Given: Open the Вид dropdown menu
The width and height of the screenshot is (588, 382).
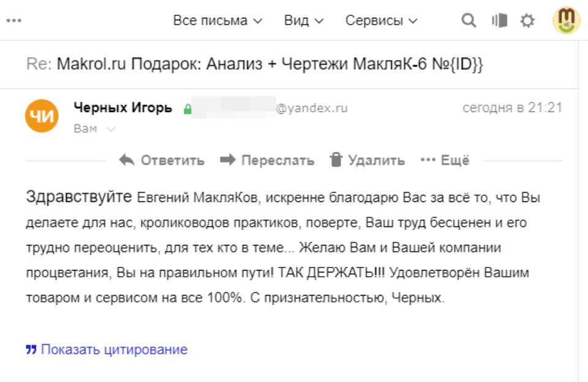Looking at the screenshot, I should [303, 21].
